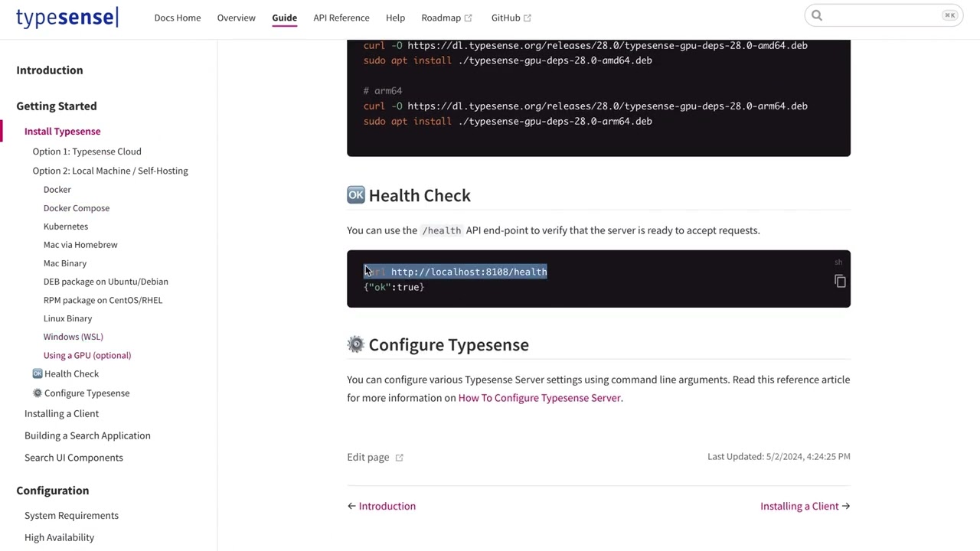Viewport: 980px width, 551px height.
Task: Jump to Option 1: Typesense Cloud
Action: click(87, 152)
